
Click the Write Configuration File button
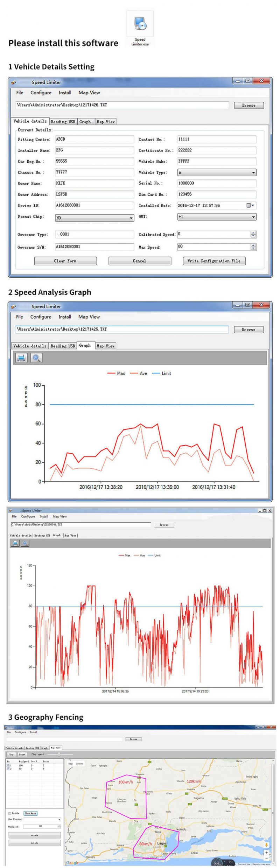tap(213, 261)
